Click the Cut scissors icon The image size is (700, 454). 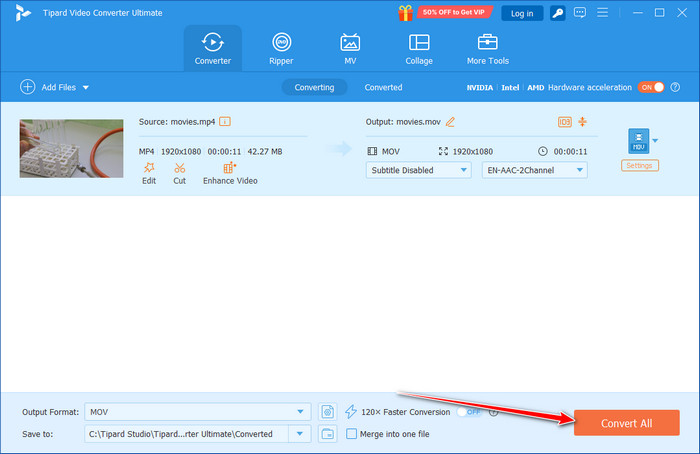click(180, 168)
